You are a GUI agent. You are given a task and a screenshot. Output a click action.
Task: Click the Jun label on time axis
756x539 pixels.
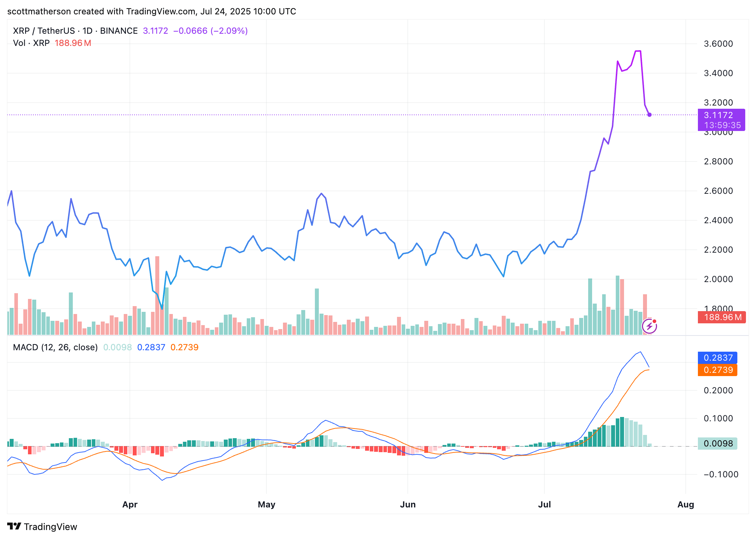408,505
